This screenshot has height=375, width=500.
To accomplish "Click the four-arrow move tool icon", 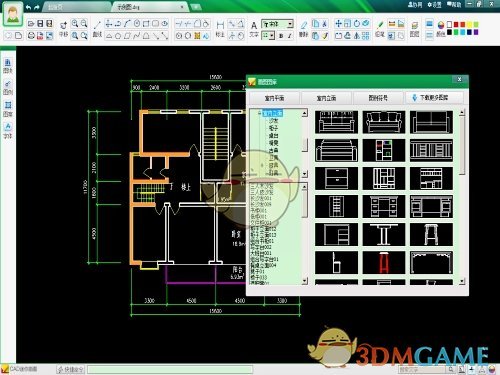I will (x=338, y=24).
